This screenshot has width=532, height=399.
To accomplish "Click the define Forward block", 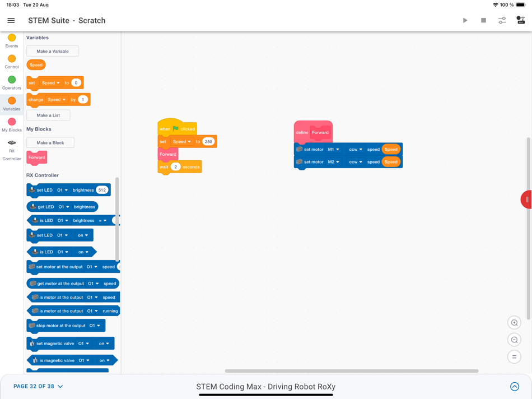I will click(313, 132).
